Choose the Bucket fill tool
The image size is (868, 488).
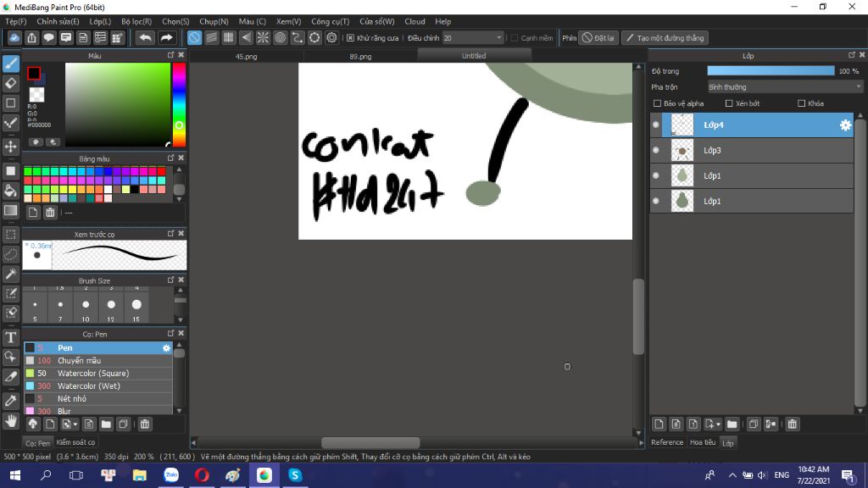(11, 190)
